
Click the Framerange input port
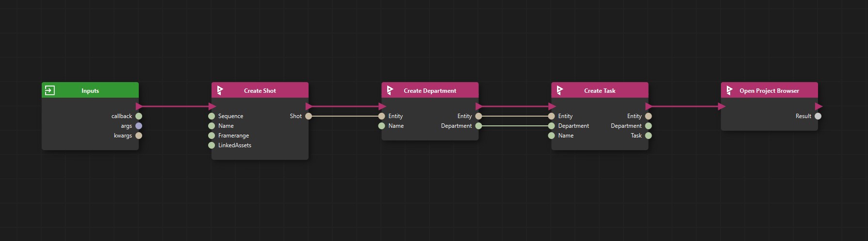(x=212, y=136)
